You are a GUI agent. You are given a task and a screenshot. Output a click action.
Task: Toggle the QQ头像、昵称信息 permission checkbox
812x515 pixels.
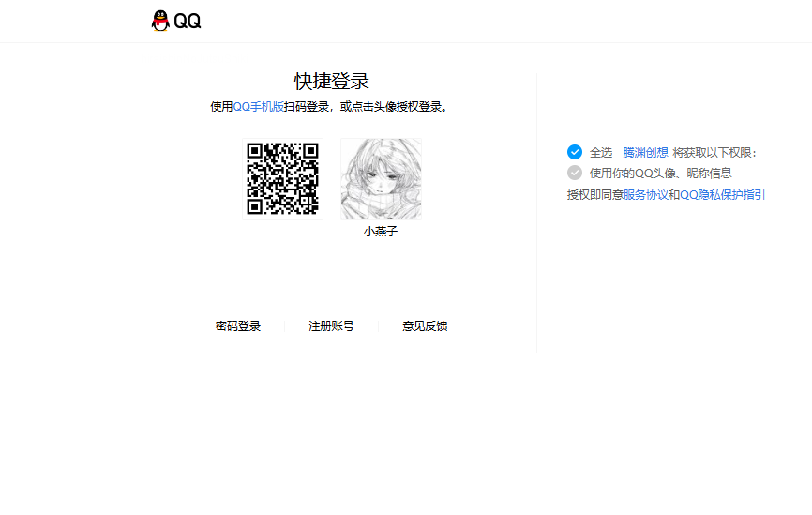[575, 173]
